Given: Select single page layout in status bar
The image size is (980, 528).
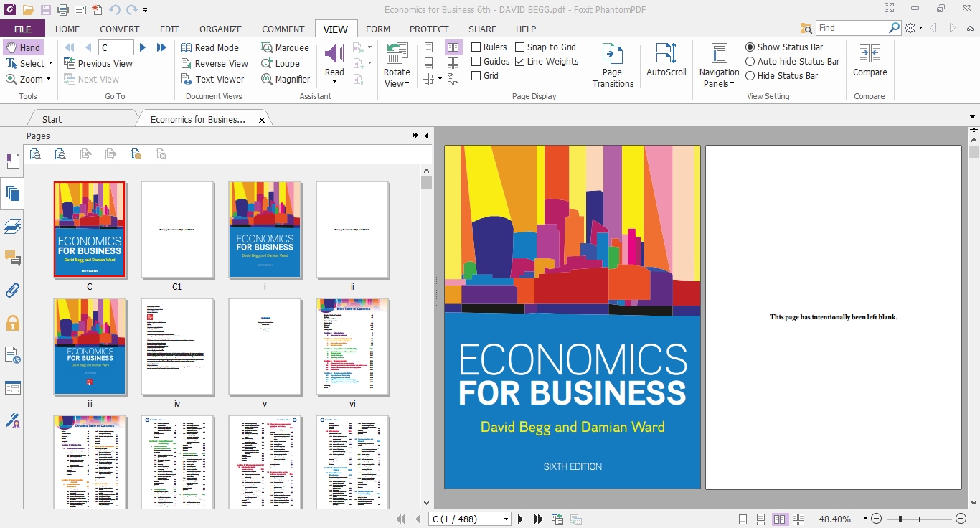Looking at the screenshot, I should pyautogui.click(x=743, y=519).
